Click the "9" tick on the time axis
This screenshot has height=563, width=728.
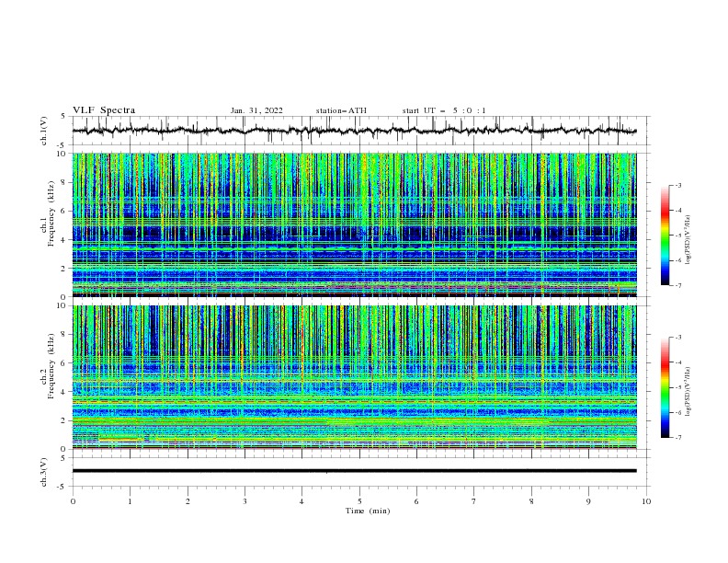588,501
